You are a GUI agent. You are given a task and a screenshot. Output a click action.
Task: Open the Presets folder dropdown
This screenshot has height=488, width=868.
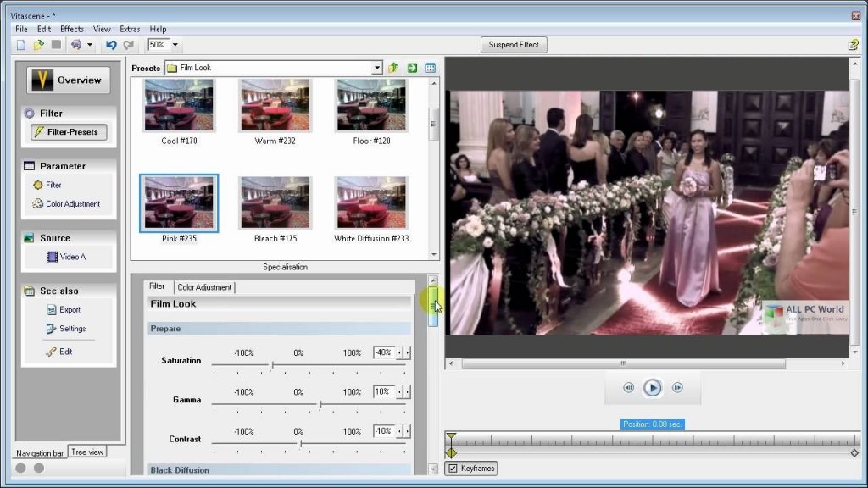(x=377, y=68)
